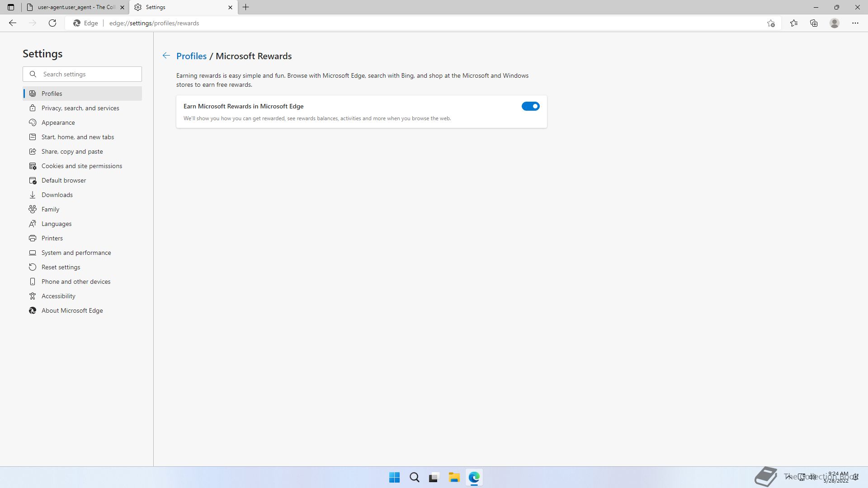The image size is (868, 488).
Task: Open a new tab with plus button
Action: point(246,7)
